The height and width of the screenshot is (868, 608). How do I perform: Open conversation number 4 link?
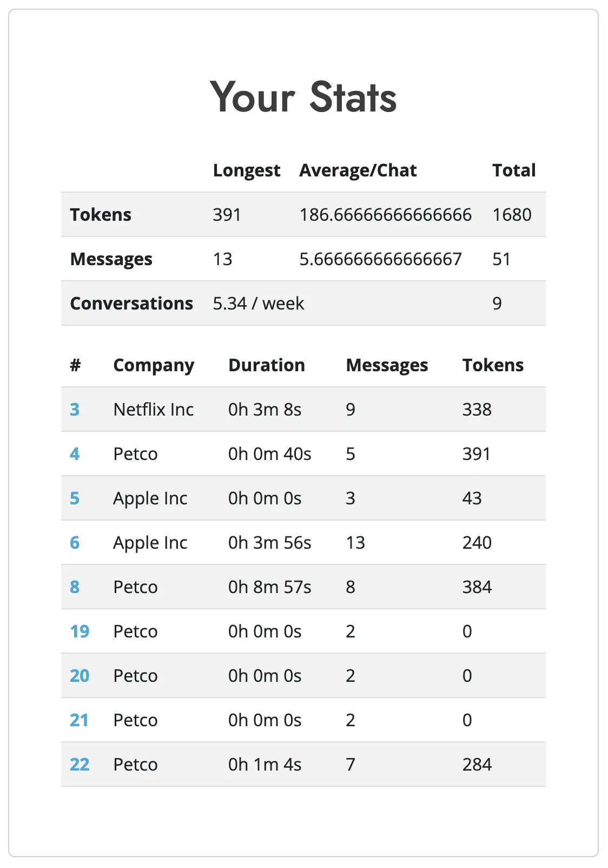click(x=75, y=454)
